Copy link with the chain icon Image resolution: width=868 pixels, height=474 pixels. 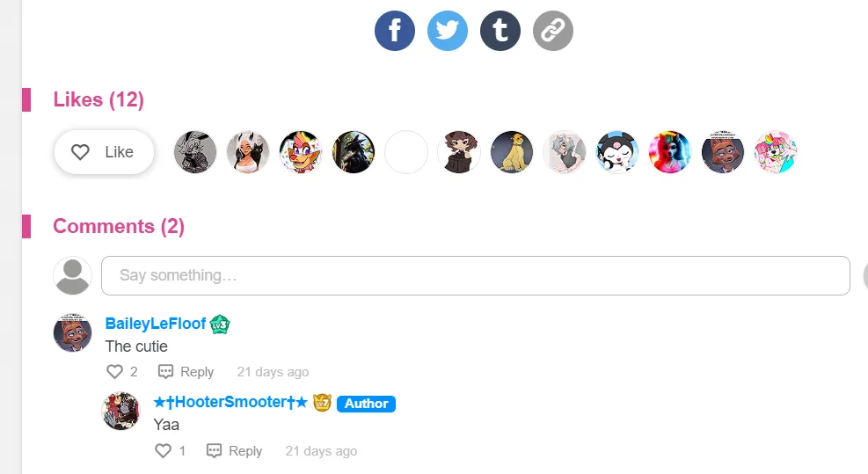pos(553,31)
